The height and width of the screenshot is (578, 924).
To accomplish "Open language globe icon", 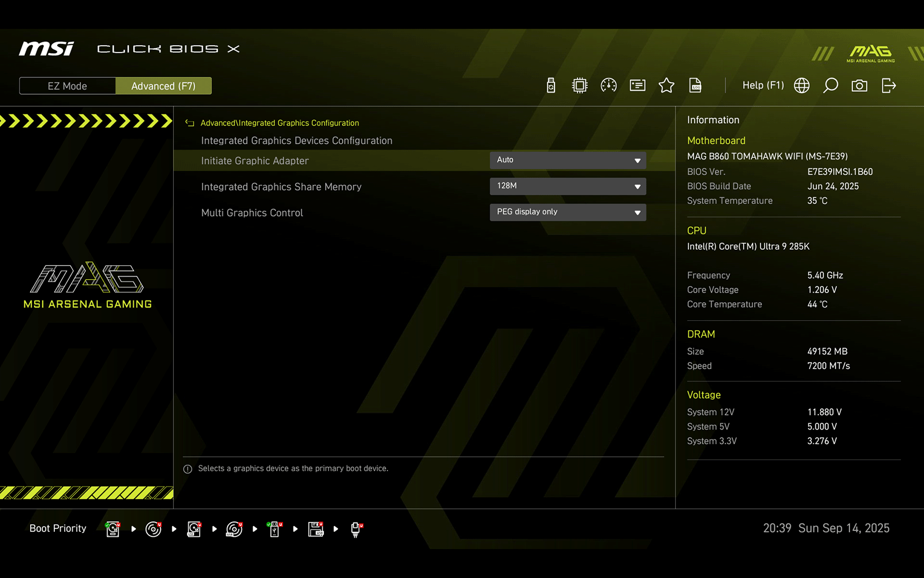I will click(x=802, y=86).
